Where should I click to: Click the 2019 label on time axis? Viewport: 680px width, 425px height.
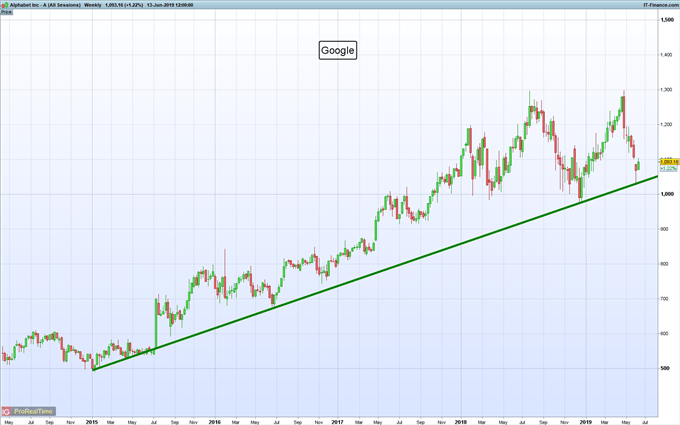point(585,422)
